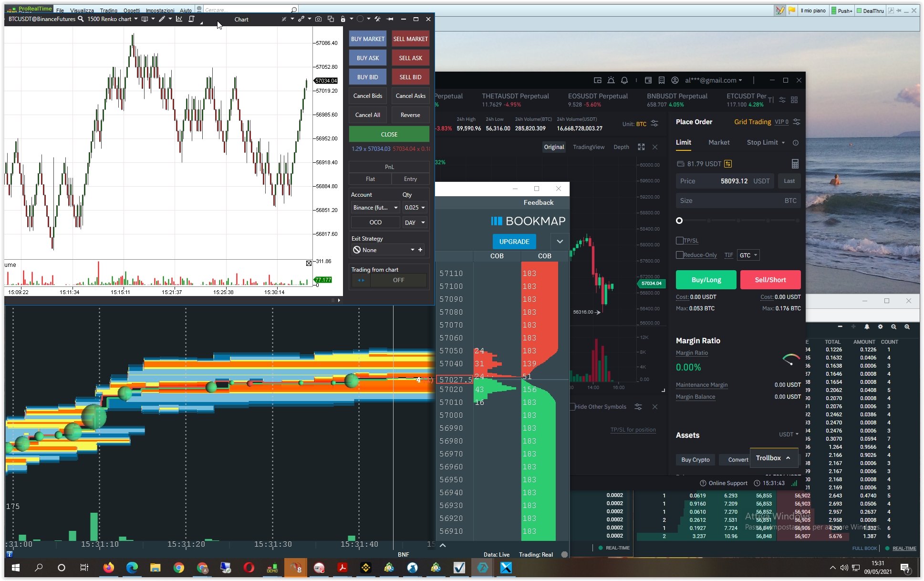Viewport: 924px width, 581px height.
Task: Switch to the Market order tab
Action: pyautogui.click(x=719, y=143)
